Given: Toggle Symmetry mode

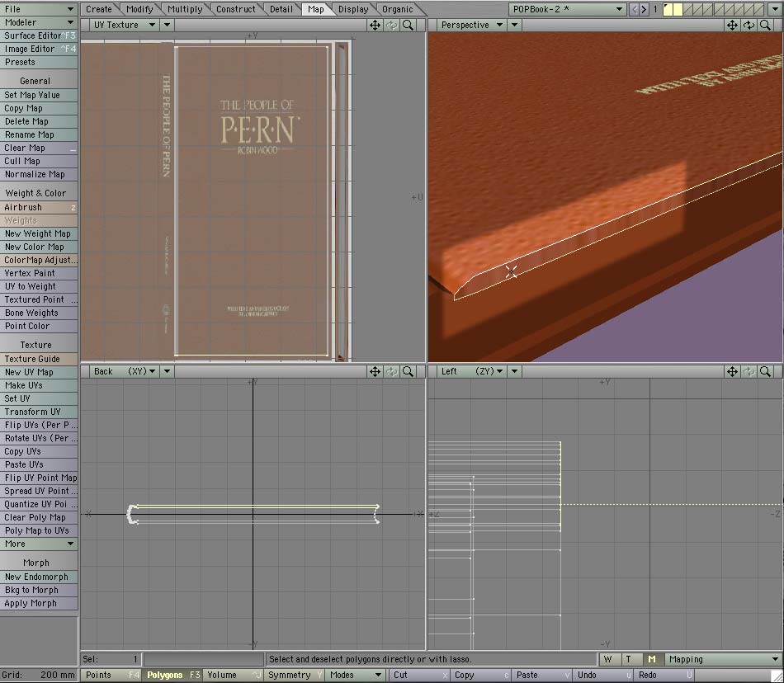Looking at the screenshot, I should click(x=295, y=675).
